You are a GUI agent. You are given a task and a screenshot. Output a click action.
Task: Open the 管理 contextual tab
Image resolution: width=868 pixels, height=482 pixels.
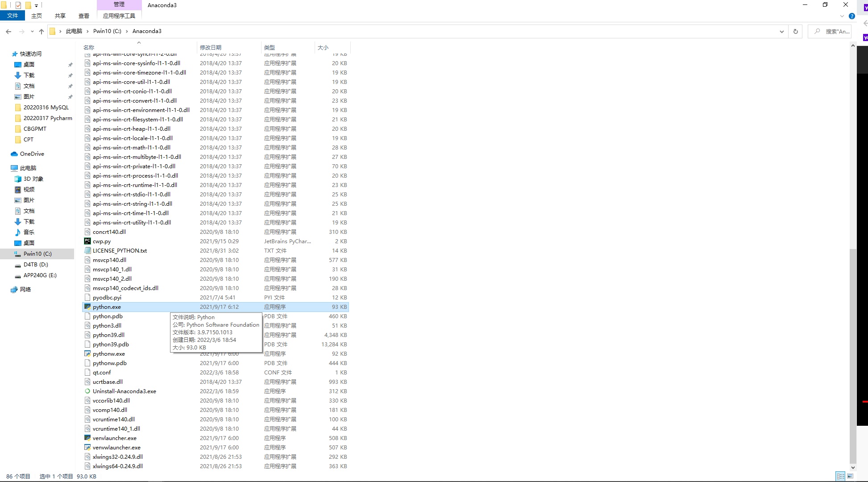pos(119,4)
